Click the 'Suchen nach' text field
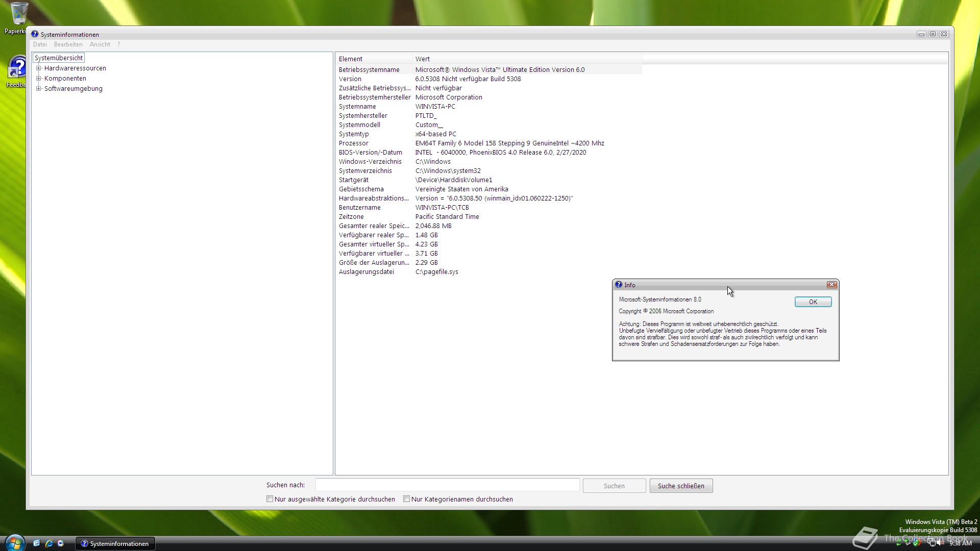The image size is (980, 551). coord(447,485)
